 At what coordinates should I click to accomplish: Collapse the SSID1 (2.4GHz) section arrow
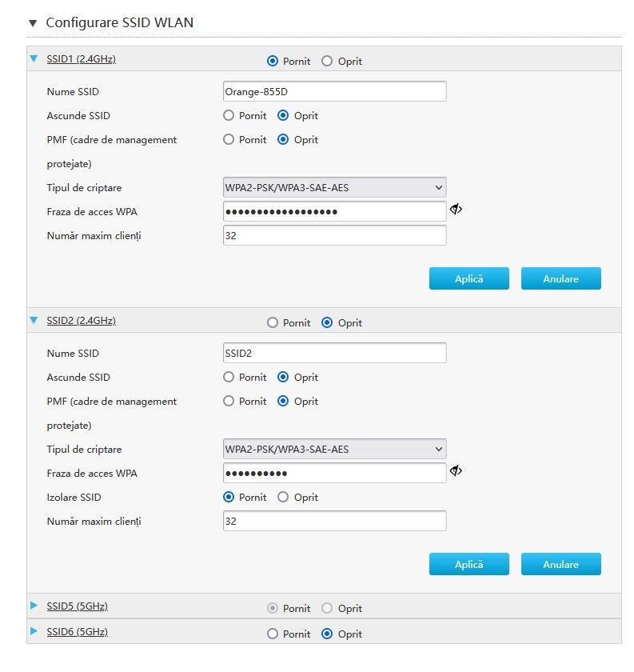pos(34,58)
